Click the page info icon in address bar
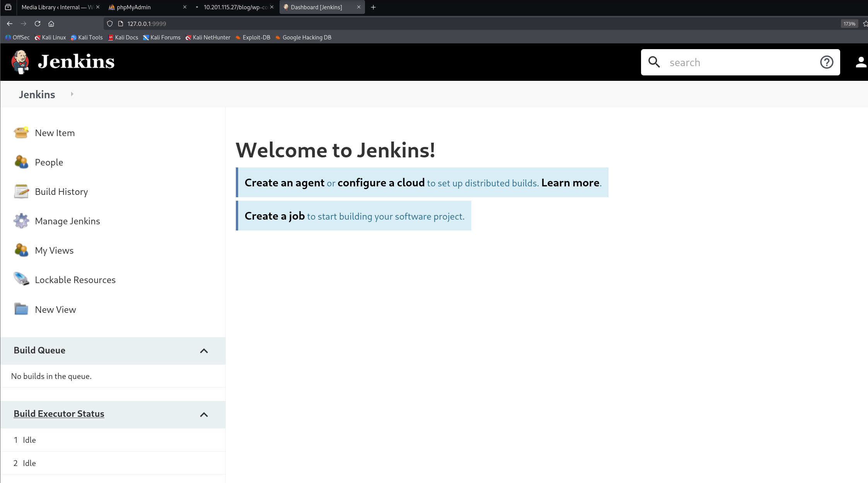 (121, 24)
